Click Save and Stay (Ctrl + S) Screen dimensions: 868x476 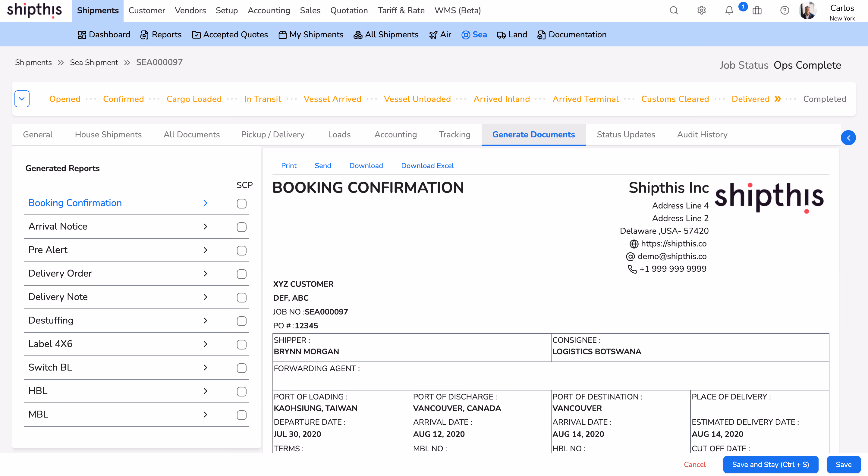770,465
